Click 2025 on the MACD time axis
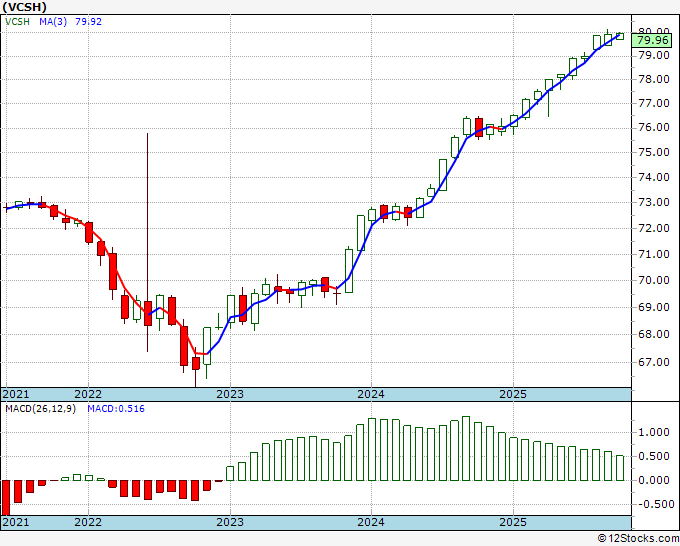This screenshot has width=680, height=546. [513, 522]
